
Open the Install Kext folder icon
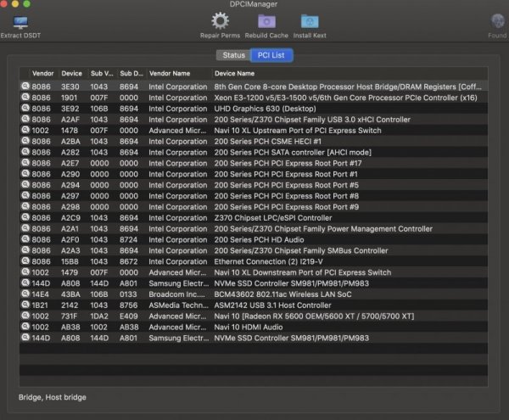click(x=310, y=21)
